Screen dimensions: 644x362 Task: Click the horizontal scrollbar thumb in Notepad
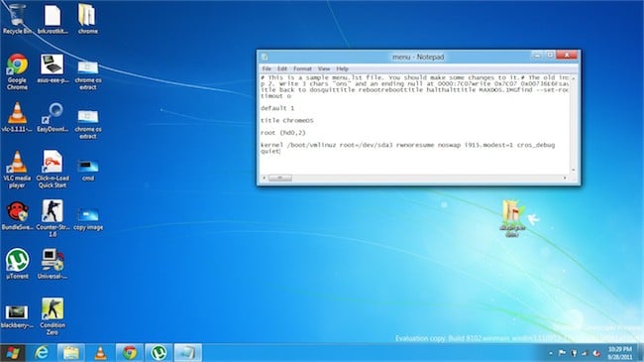280,178
